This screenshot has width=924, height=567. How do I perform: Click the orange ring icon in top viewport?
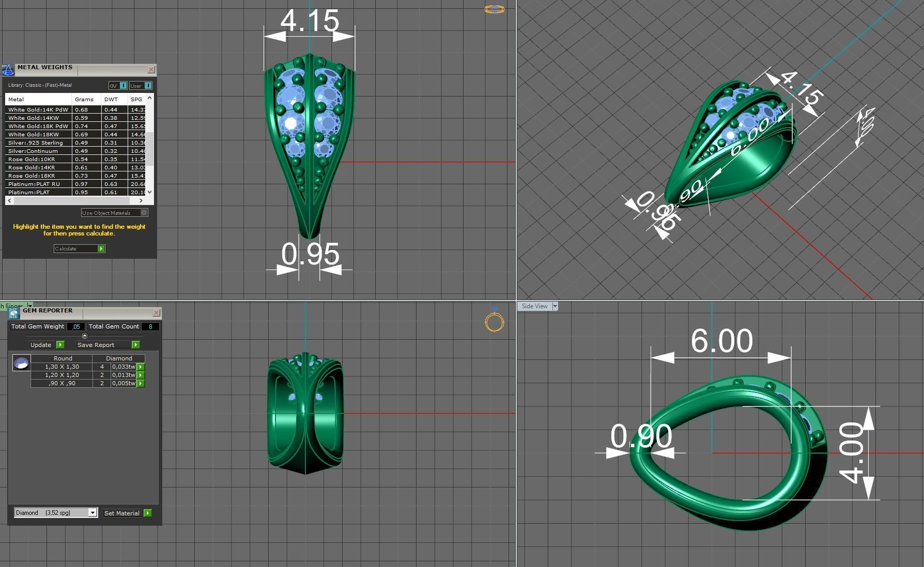495,9
